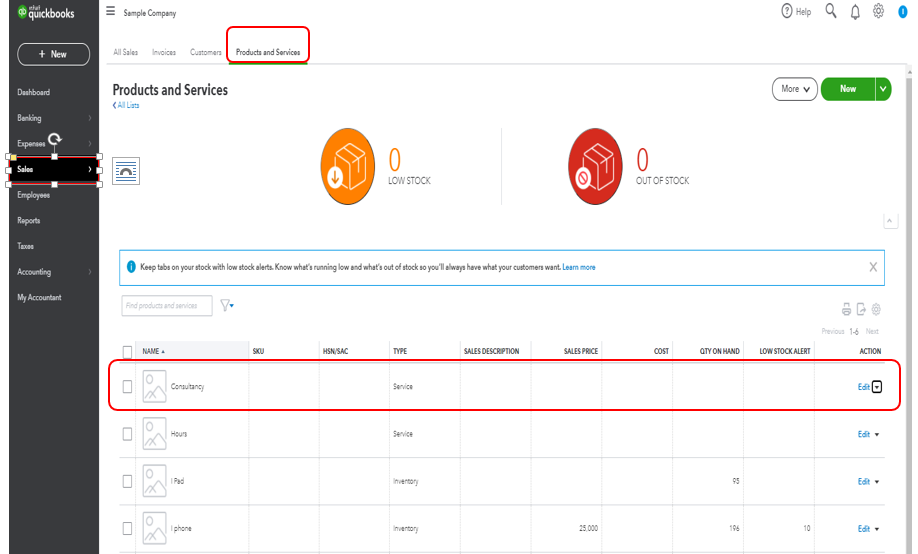The width and height of the screenshot is (918, 554).
Task: Open the Help menu
Action: (796, 11)
